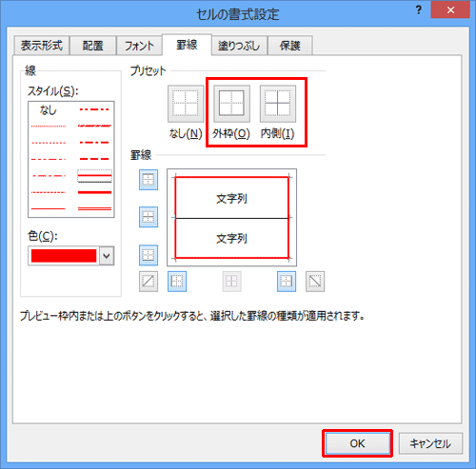Viewport: 476px width, 469px height.
Task: Click the upper 文字列 preview cell
Action: point(231,198)
